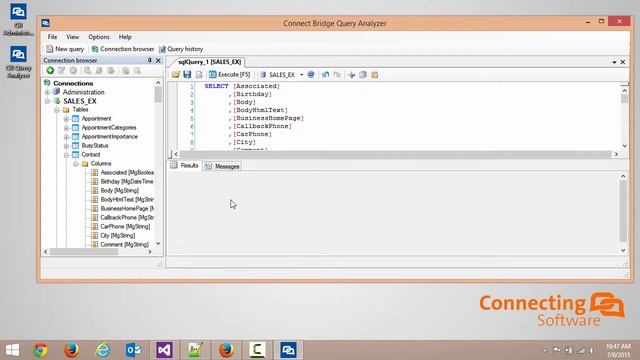Expand the Appointment table
640x360 pixels.
pyautogui.click(x=66, y=119)
